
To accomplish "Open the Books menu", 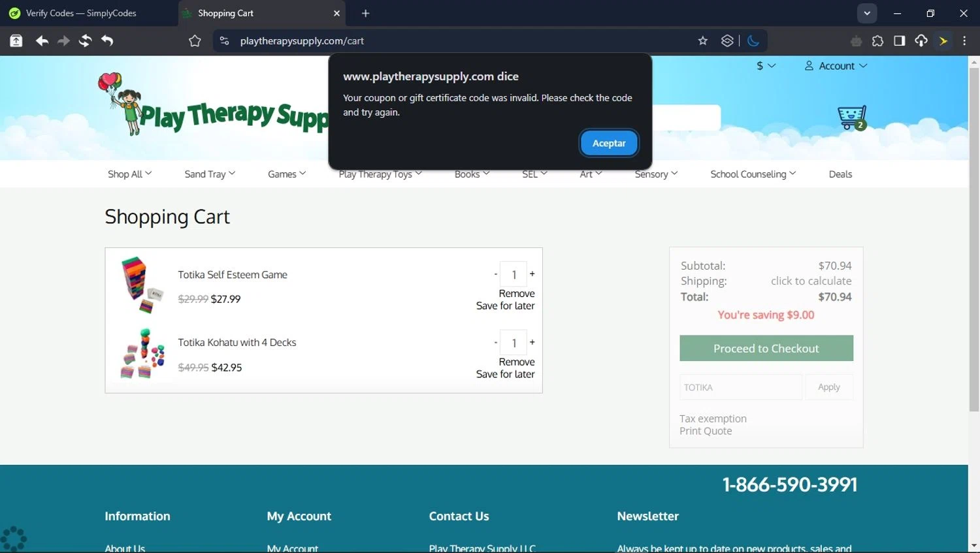I will 472,174.
